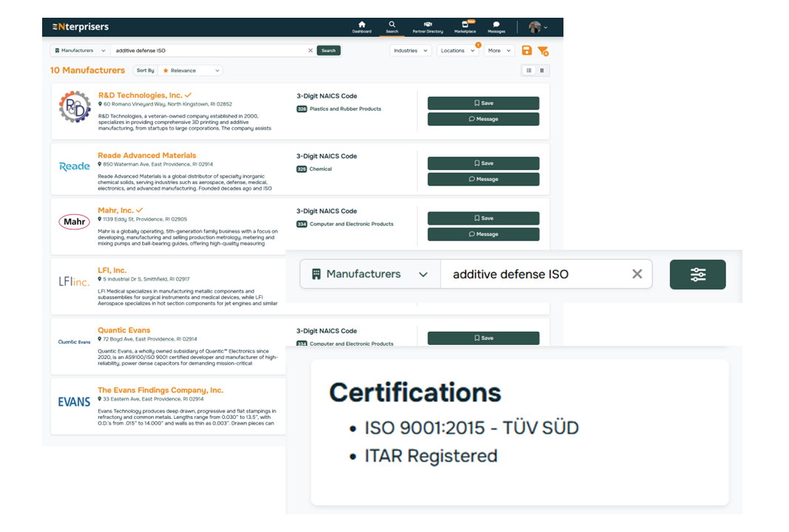This screenshot has height=532, width=789.
Task: Open the Messages nav icon
Action: coord(496,27)
